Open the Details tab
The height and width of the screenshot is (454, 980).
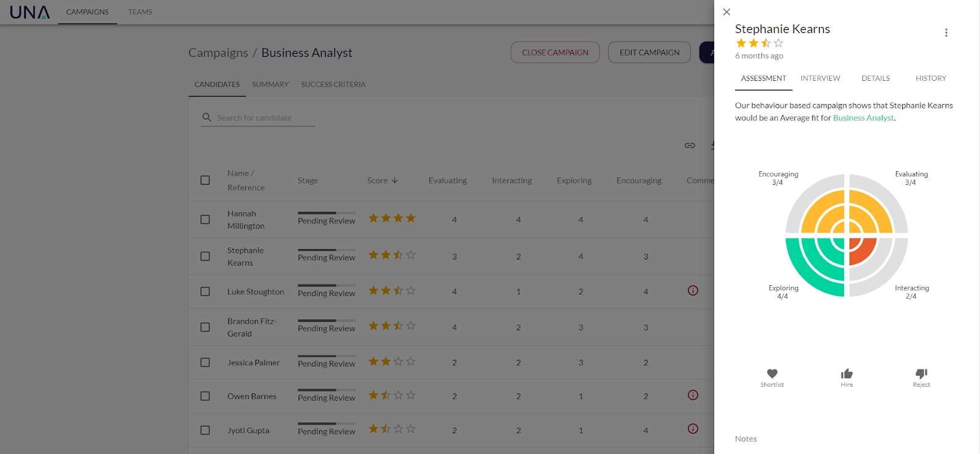click(x=875, y=78)
